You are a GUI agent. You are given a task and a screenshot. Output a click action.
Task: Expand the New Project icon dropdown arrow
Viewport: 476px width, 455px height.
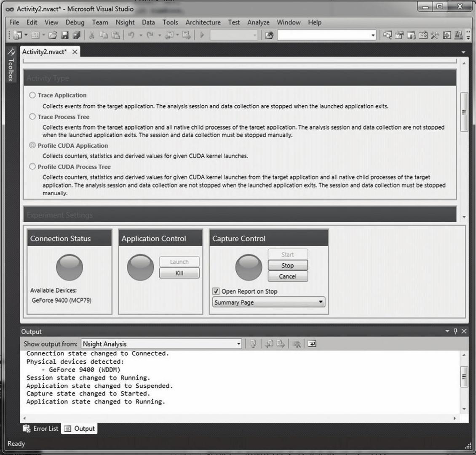[x=26, y=35]
